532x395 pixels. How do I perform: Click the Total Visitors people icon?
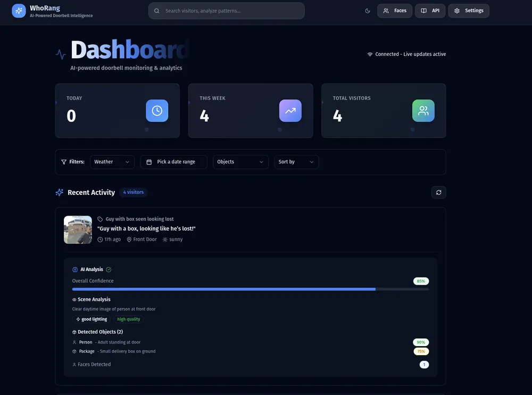point(423,111)
